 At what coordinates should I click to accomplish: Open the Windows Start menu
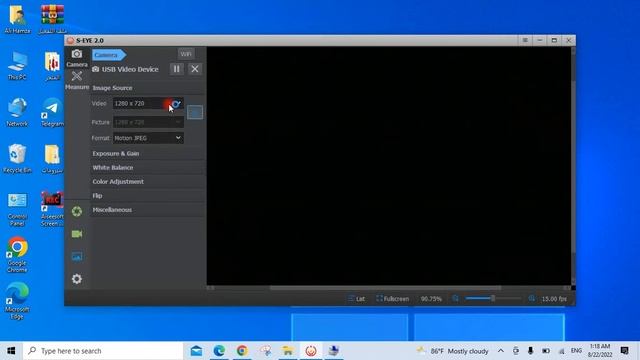click(x=11, y=351)
